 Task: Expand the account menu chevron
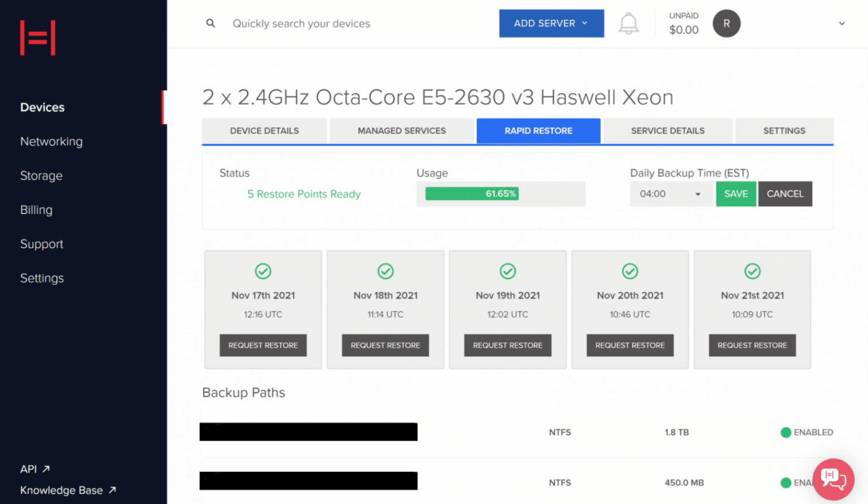click(x=841, y=24)
